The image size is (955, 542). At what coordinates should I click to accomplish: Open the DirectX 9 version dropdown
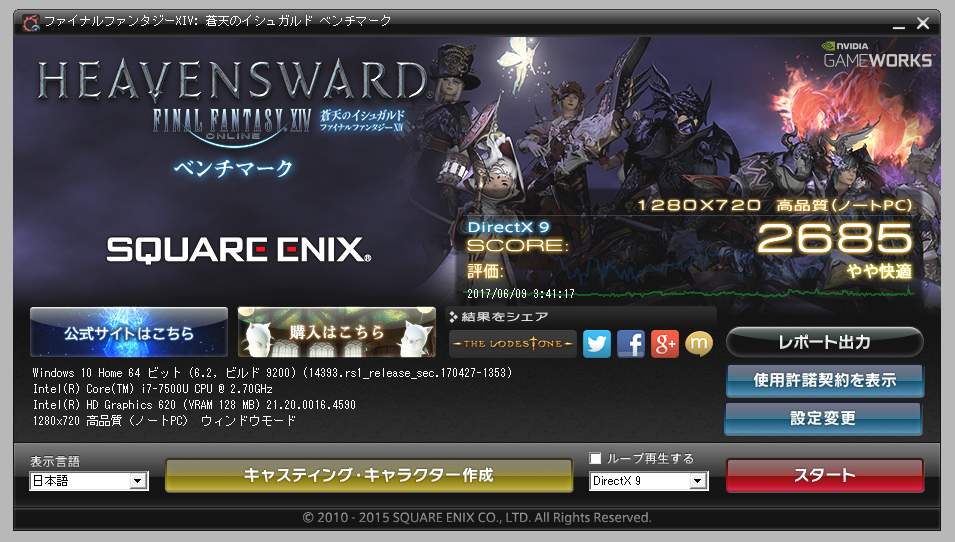tap(649, 481)
